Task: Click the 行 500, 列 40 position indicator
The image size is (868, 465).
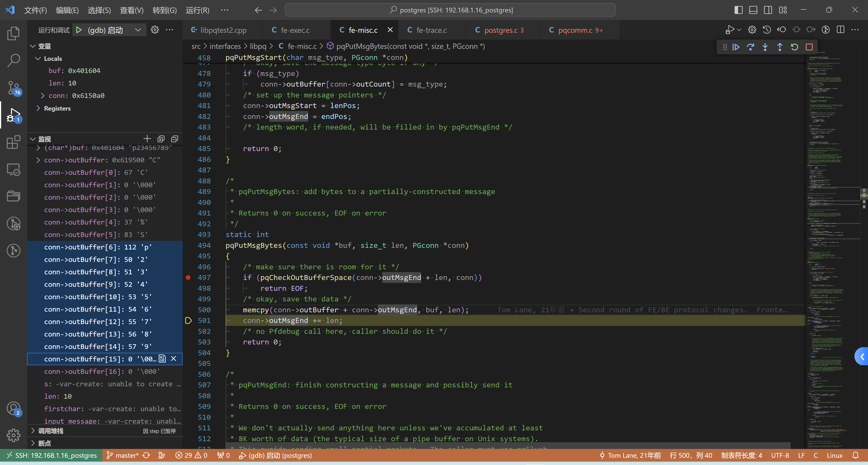Action: tap(691, 456)
